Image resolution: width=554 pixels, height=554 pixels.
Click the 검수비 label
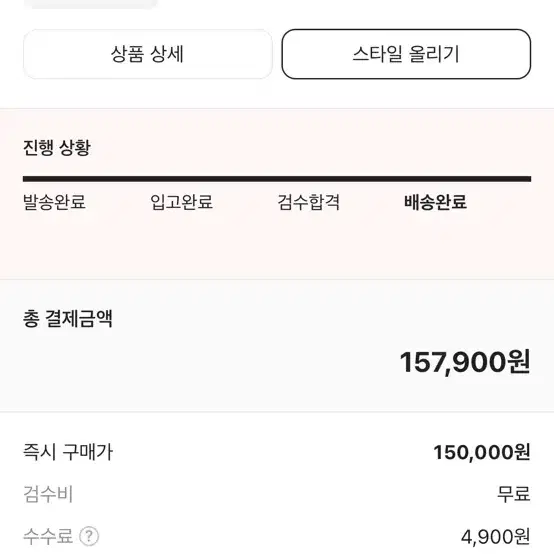pos(48,494)
